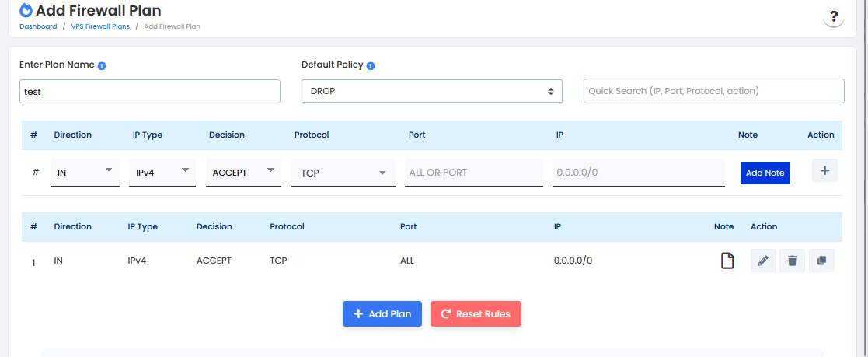Open the VPS Firewall Plans breadcrumb
Screen dimensions: 868x357
[x=100, y=26]
